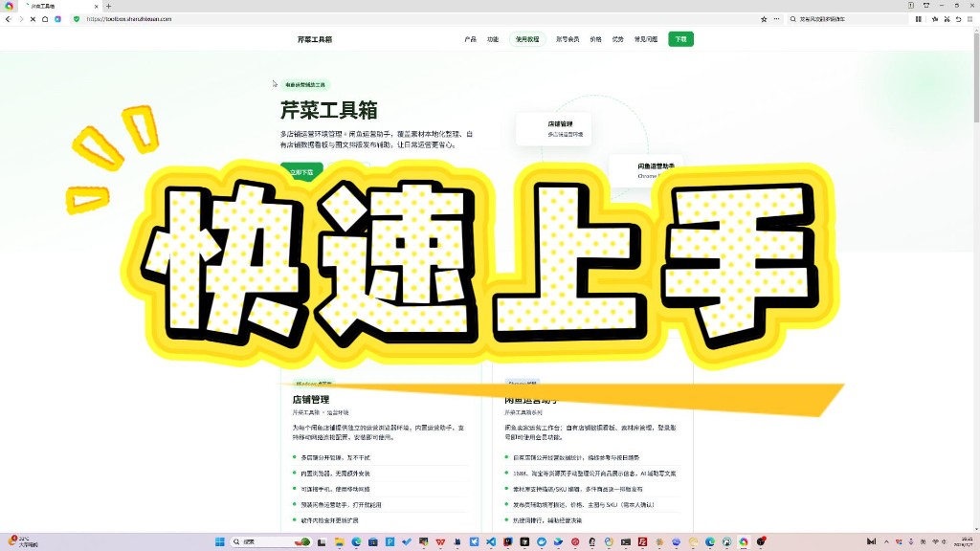Click the 店铺管理 section heading
980x551 pixels.
[311, 399]
